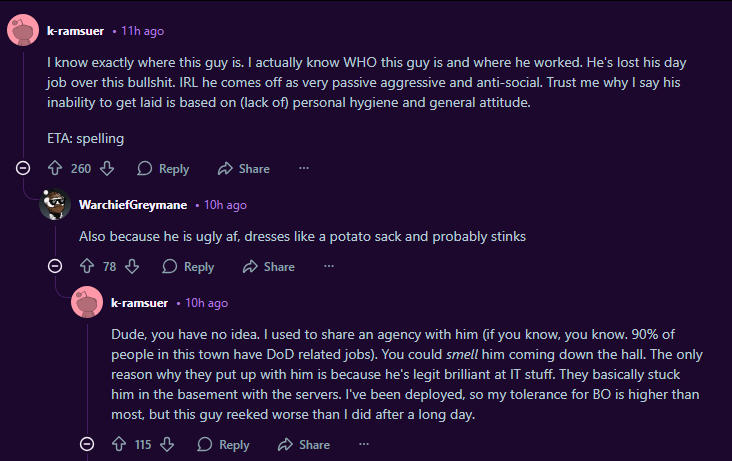Image resolution: width=732 pixels, height=461 pixels.
Task: Upvote WarchiefGreymane's comment
Action: coord(87,267)
